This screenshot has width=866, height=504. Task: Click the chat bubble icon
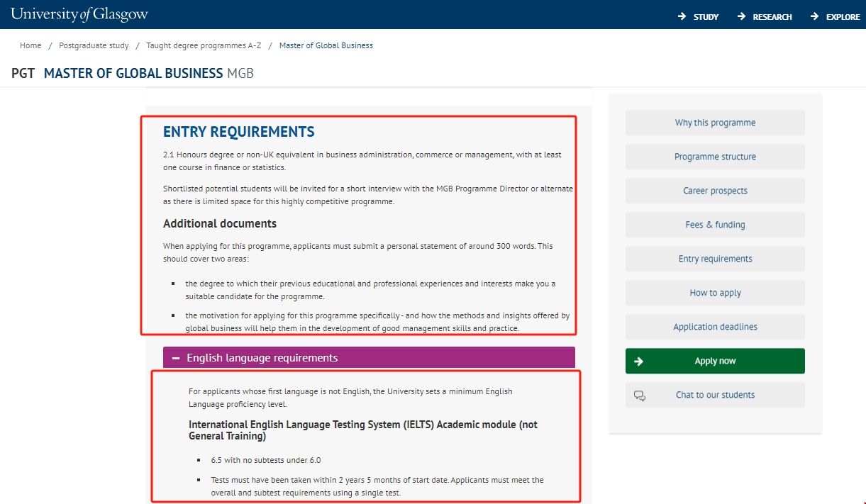pyautogui.click(x=640, y=396)
